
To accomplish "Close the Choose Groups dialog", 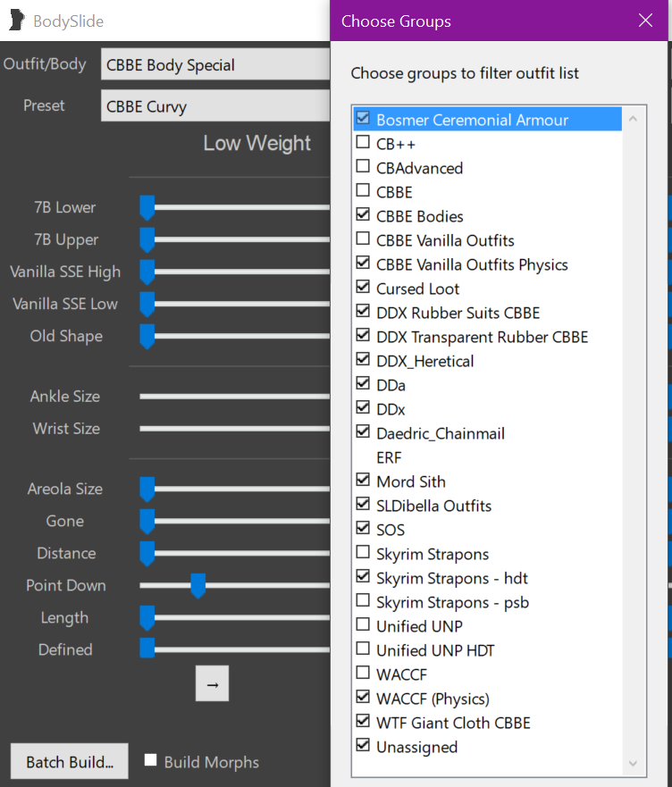I will [645, 21].
